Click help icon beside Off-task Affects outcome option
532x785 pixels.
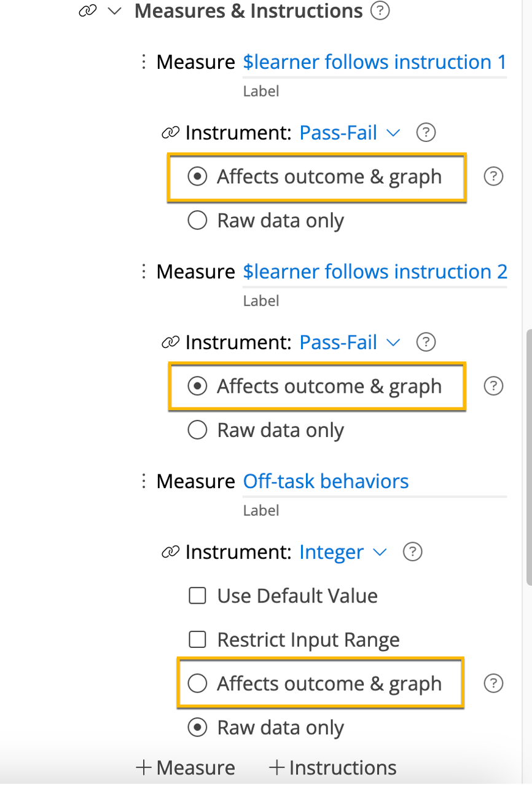point(493,684)
